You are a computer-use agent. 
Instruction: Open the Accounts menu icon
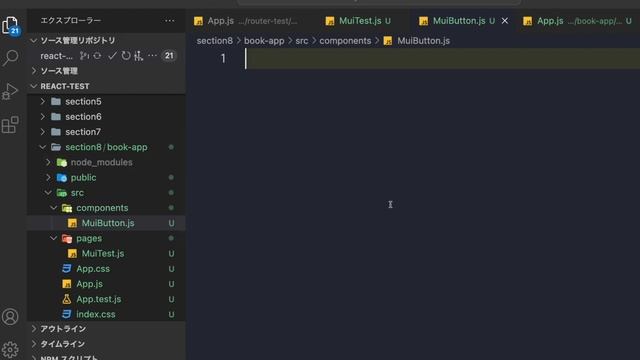tap(10, 317)
